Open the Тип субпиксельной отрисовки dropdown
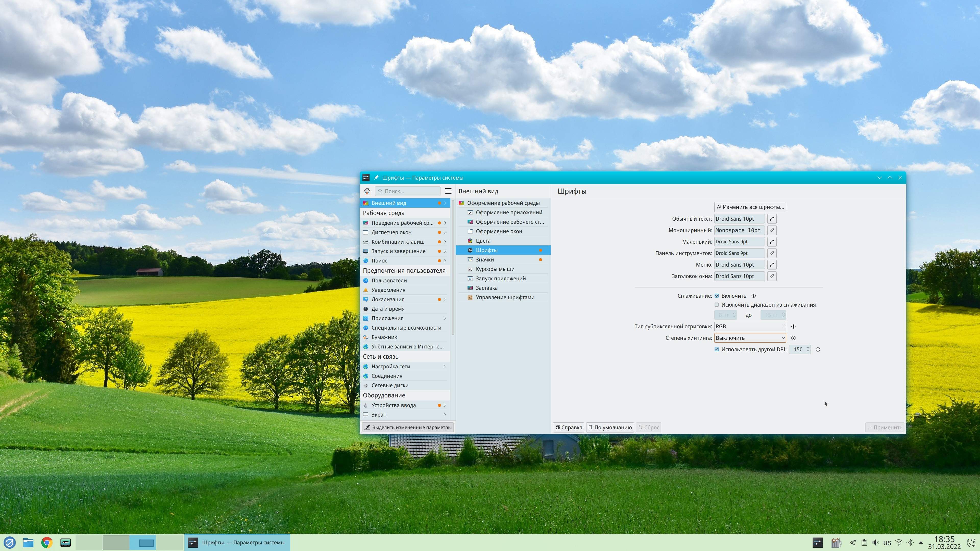The image size is (980, 551). coord(750,327)
